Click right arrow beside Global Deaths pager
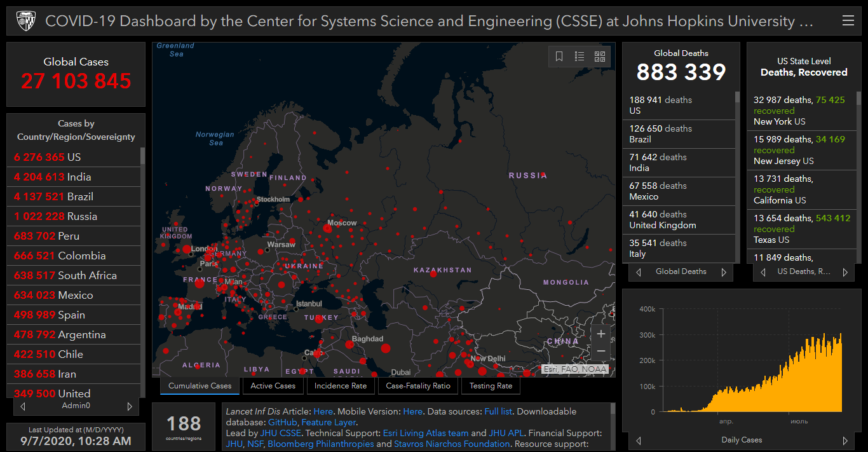 (723, 272)
